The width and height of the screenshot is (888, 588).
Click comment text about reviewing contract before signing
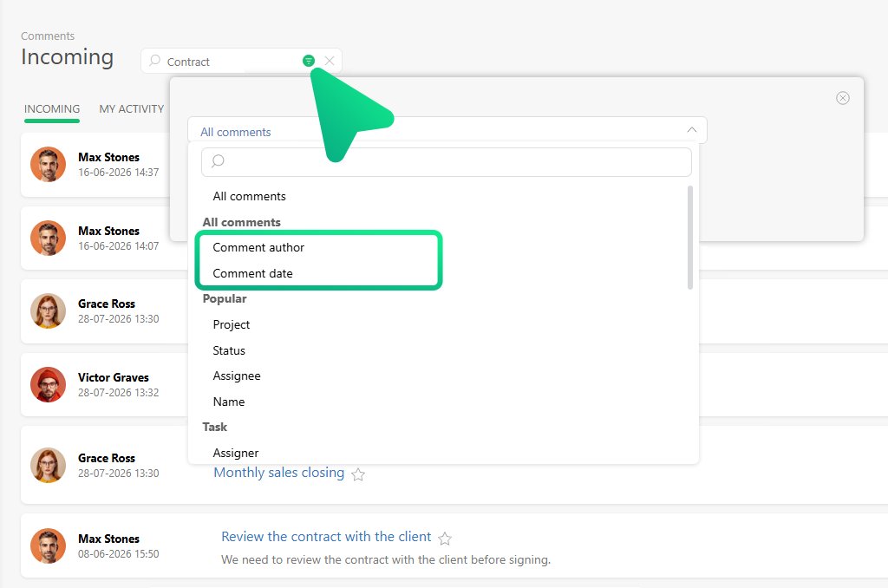pyautogui.click(x=386, y=559)
